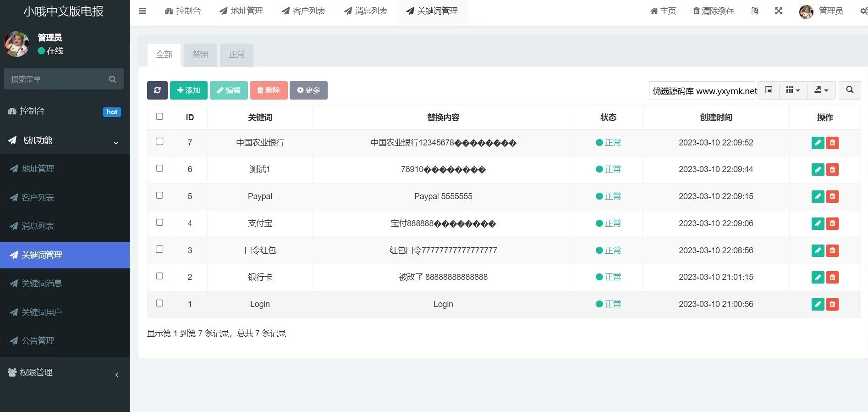
Task: Open 消息列表 tab in top navigation
Action: (366, 11)
